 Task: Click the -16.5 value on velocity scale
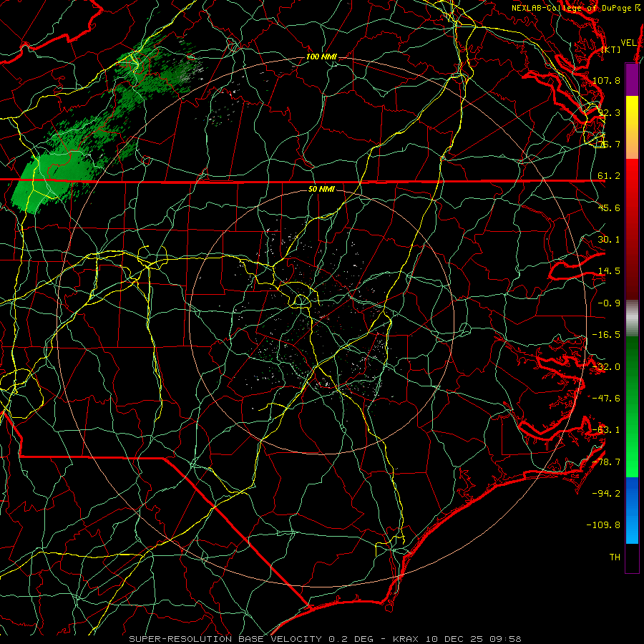tap(606, 335)
